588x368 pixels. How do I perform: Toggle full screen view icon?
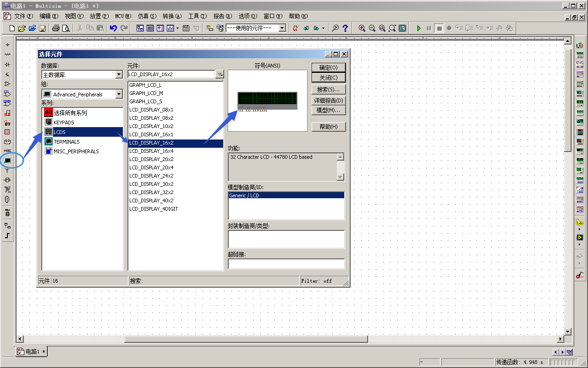[402, 28]
